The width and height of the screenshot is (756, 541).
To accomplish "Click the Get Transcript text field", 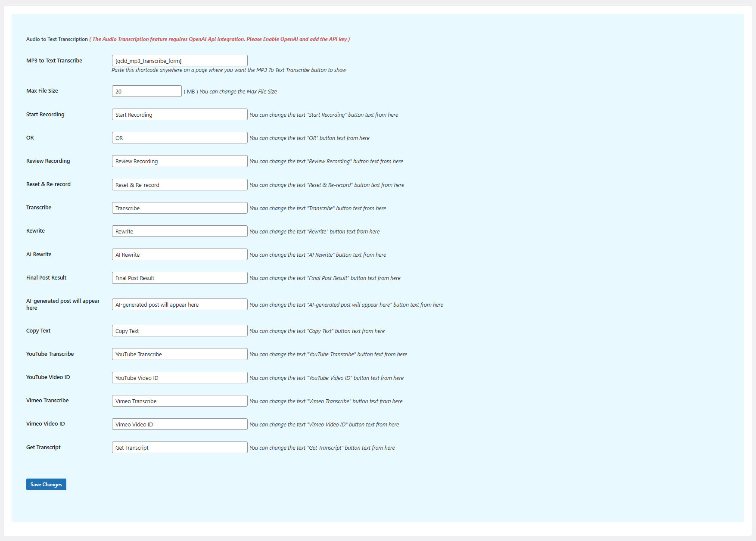I will (179, 448).
